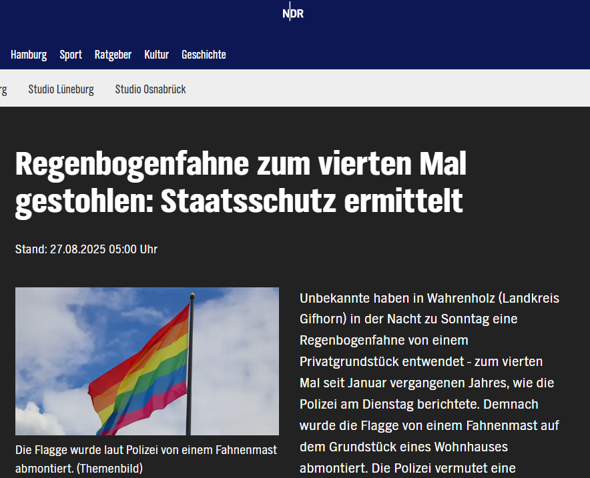Open the Sport section
This screenshot has height=478, width=590.
[71, 55]
